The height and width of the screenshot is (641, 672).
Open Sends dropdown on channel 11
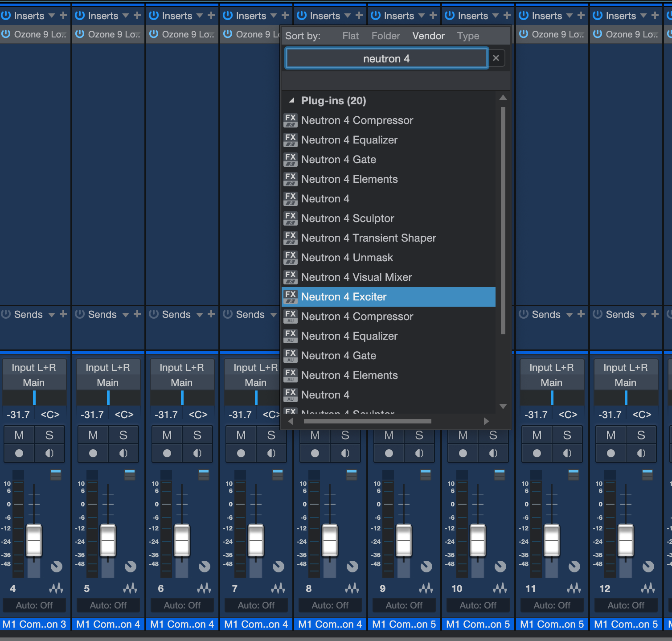(570, 315)
